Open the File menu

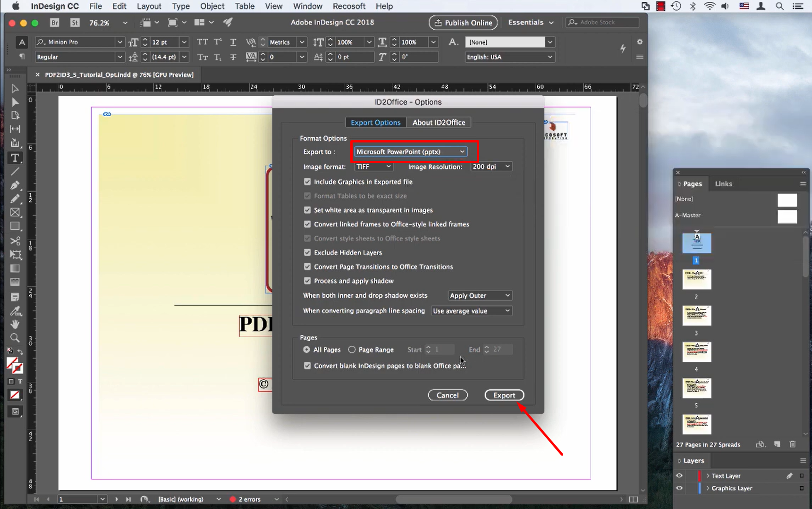[x=95, y=6]
